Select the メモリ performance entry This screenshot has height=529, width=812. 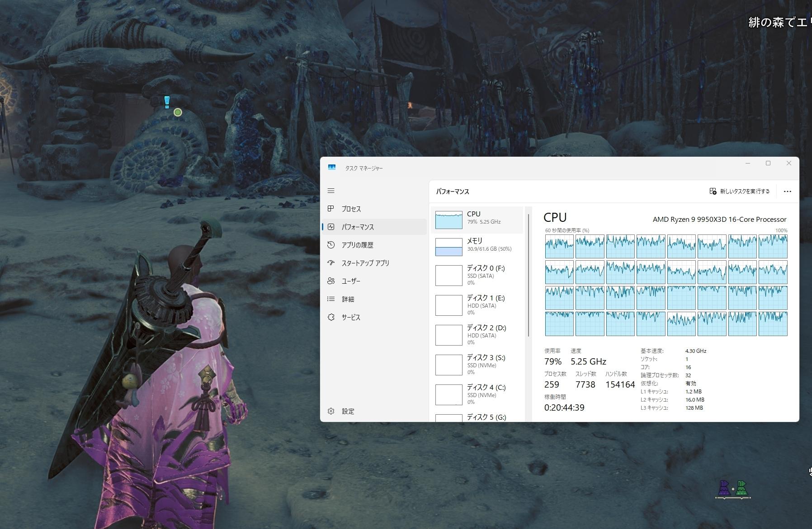477,247
